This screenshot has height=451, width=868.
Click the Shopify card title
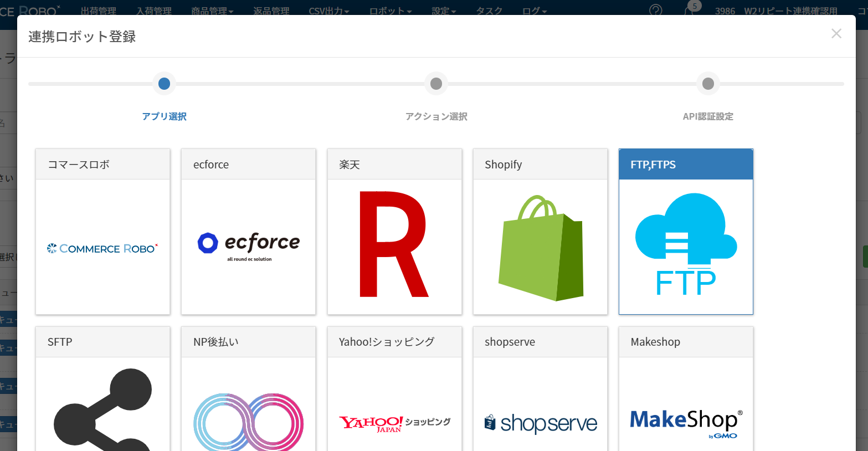pyautogui.click(x=504, y=165)
